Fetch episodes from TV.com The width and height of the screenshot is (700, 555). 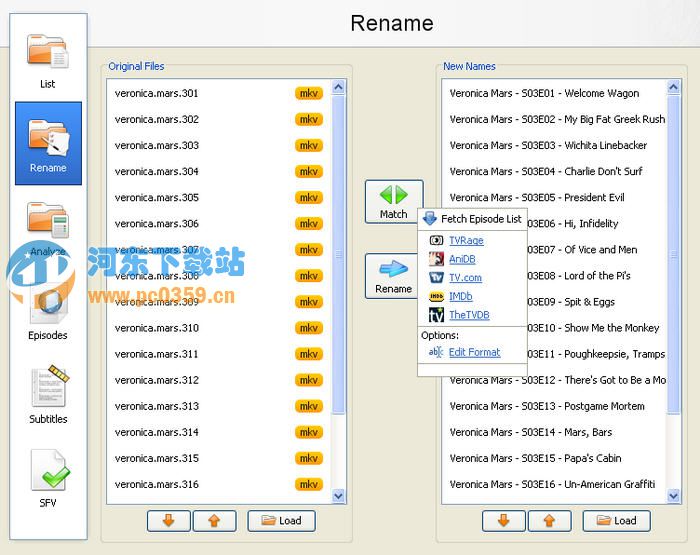[x=465, y=278]
